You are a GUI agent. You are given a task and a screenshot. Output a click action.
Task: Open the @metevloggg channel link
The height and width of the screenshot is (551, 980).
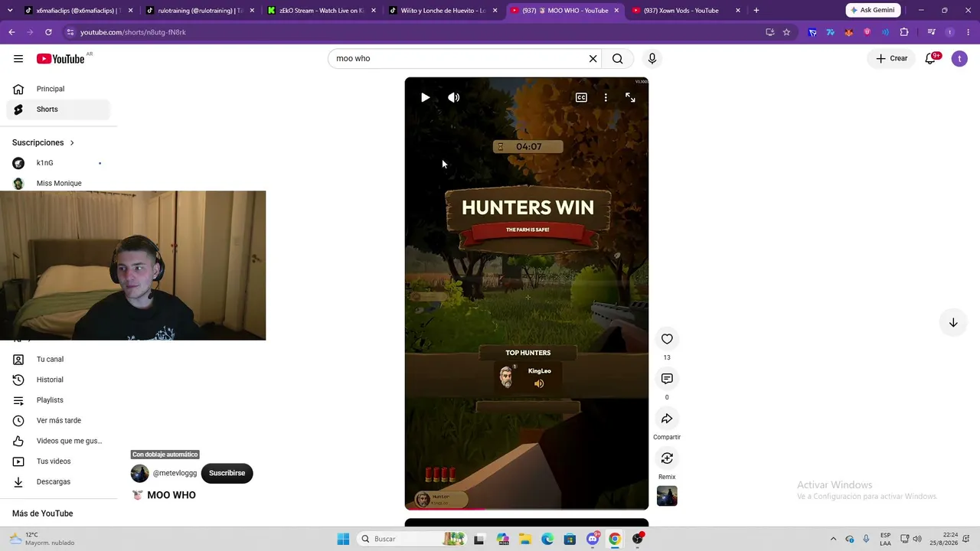click(x=175, y=473)
